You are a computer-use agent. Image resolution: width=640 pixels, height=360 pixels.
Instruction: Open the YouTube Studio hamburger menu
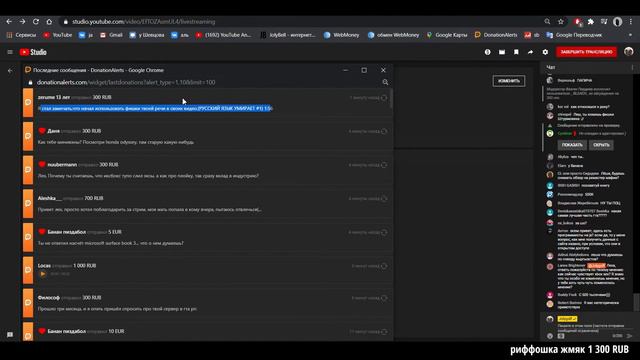point(10,52)
